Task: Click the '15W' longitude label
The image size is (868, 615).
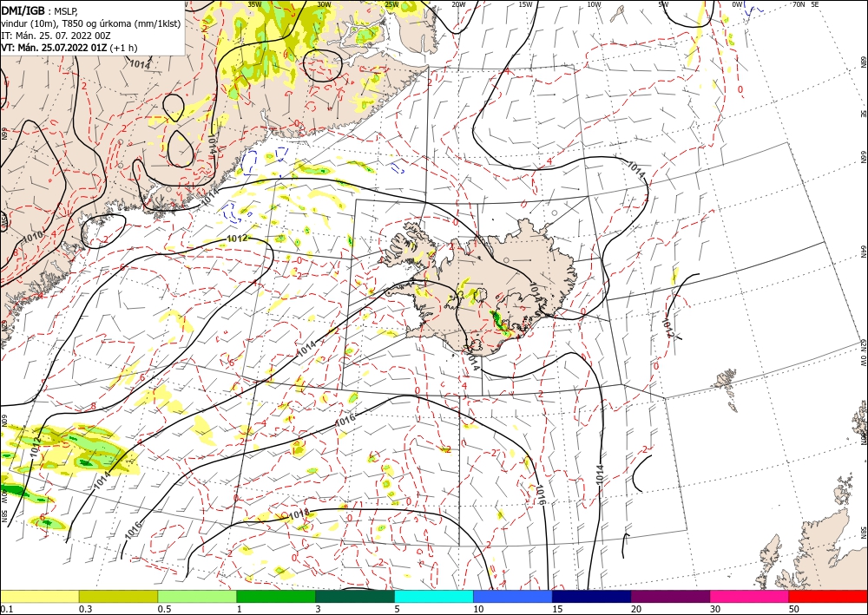Action: [x=525, y=4]
